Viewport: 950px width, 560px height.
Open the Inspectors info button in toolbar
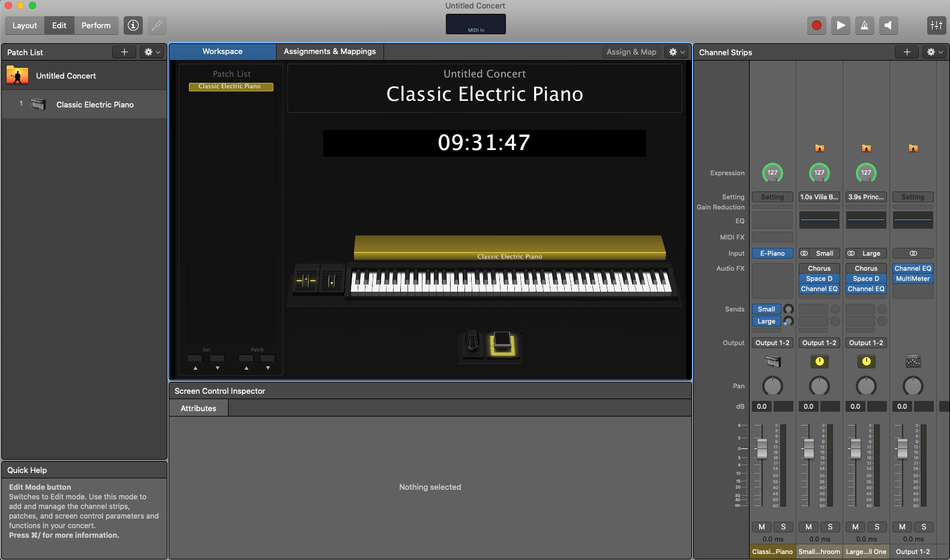(x=133, y=25)
